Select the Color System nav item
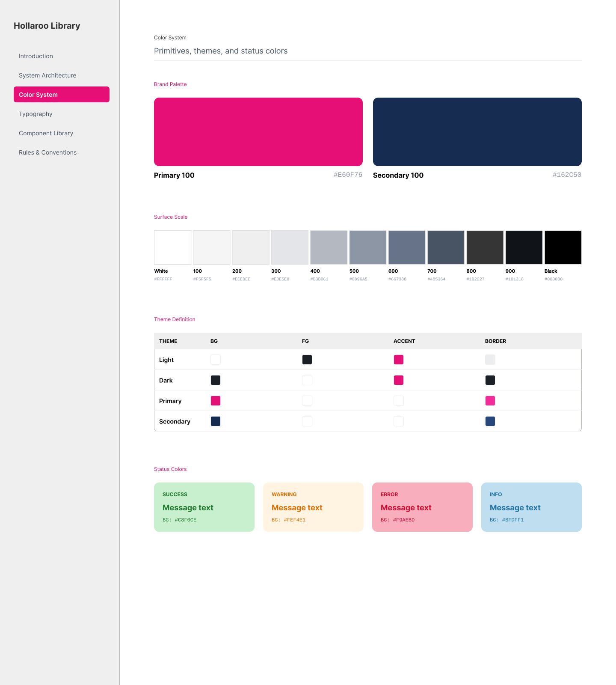This screenshot has width=616, height=685. click(62, 95)
